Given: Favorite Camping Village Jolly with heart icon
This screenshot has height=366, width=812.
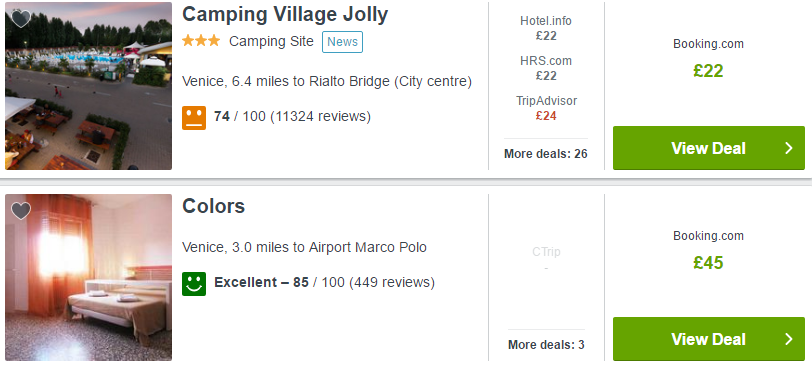Looking at the screenshot, I should click(21, 19).
